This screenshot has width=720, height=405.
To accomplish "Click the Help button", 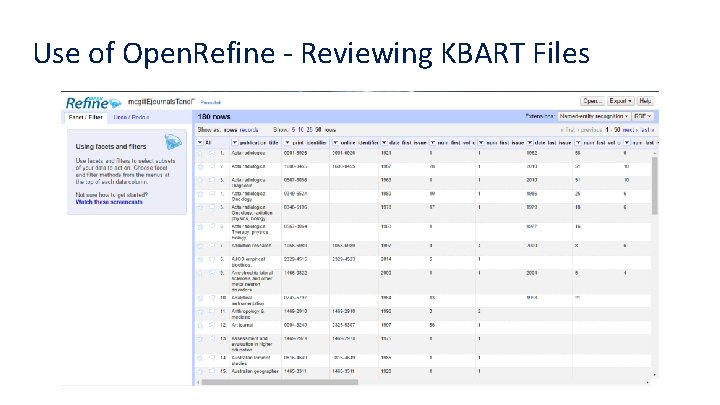I will [x=645, y=101].
